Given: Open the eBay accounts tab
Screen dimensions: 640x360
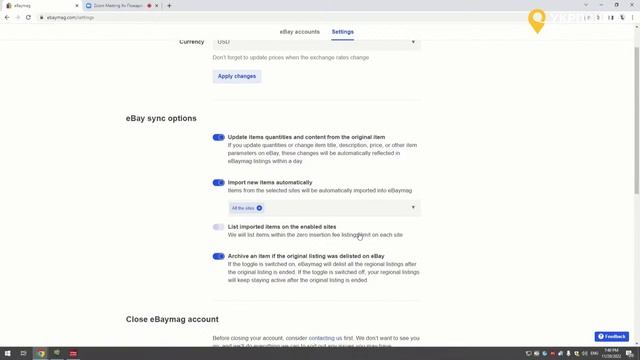Looking at the screenshot, I should (x=300, y=32).
